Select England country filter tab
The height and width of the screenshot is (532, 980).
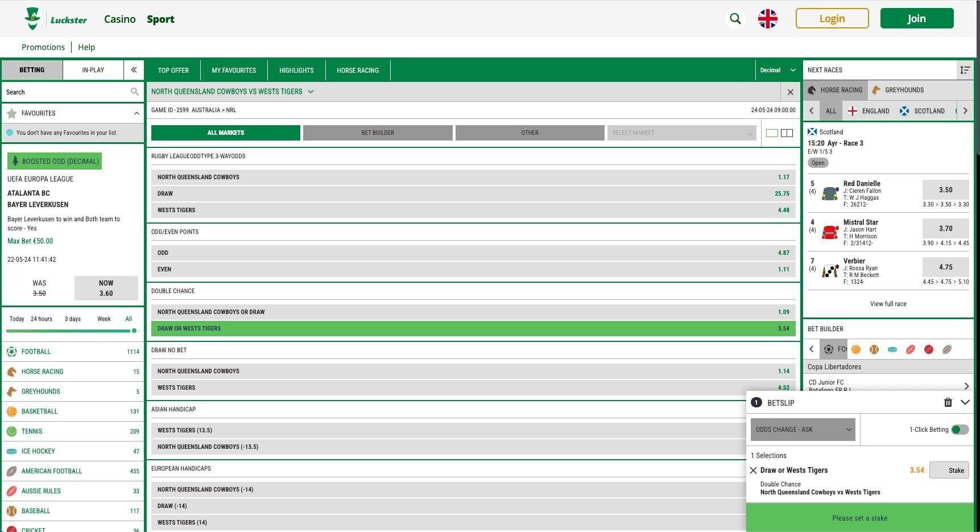(x=869, y=111)
